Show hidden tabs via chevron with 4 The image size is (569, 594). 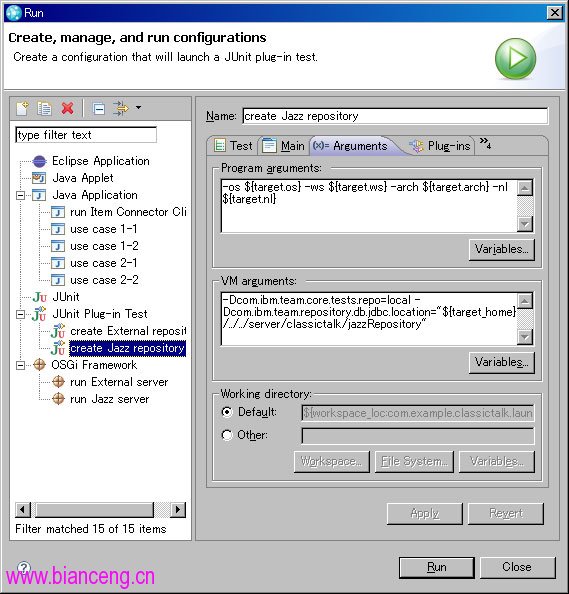(485, 143)
